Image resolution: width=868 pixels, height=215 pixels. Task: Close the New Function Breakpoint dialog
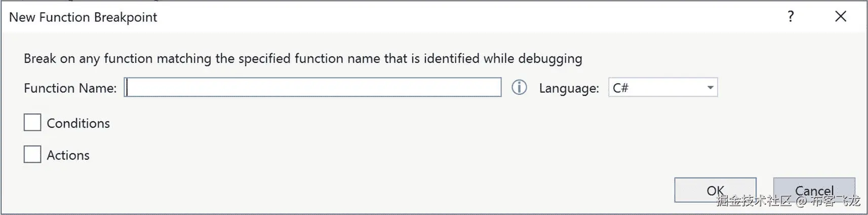tap(841, 17)
